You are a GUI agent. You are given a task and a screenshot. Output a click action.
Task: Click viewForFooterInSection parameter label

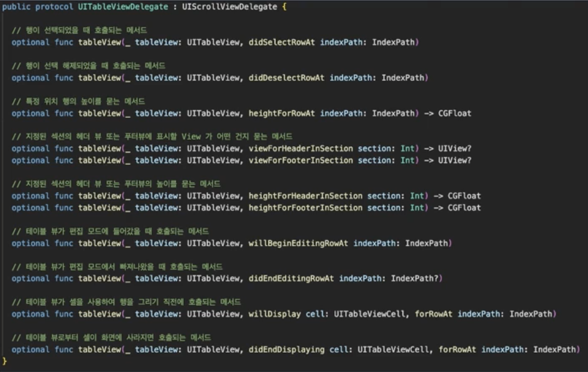pyautogui.click(x=301, y=161)
